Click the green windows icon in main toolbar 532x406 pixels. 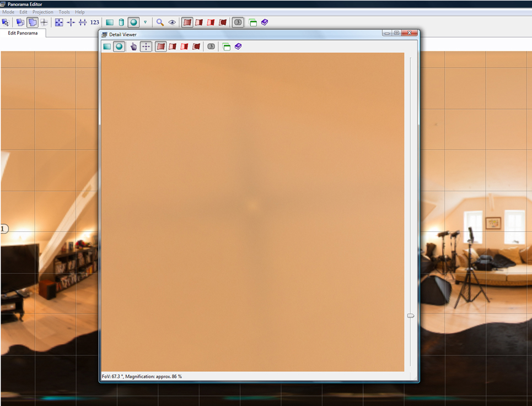(x=252, y=23)
